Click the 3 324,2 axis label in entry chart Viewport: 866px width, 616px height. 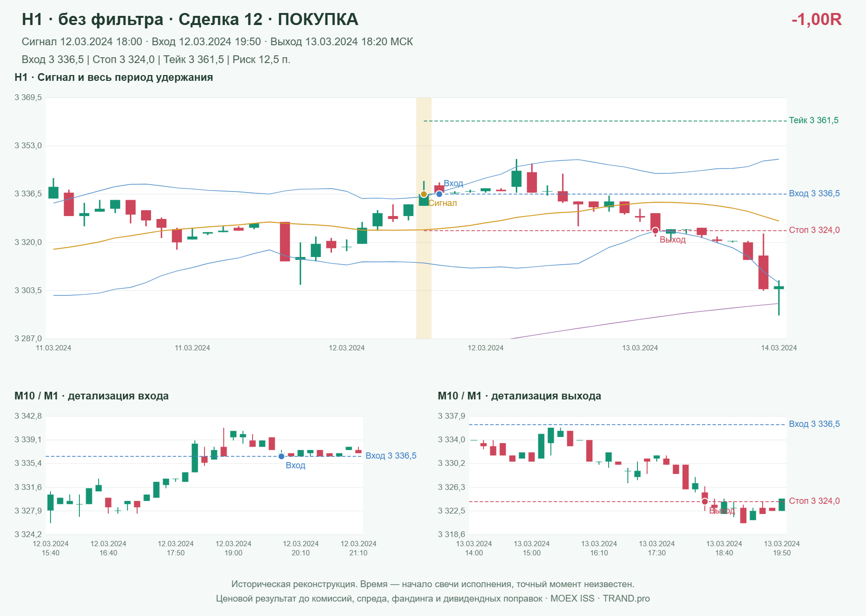[28, 534]
